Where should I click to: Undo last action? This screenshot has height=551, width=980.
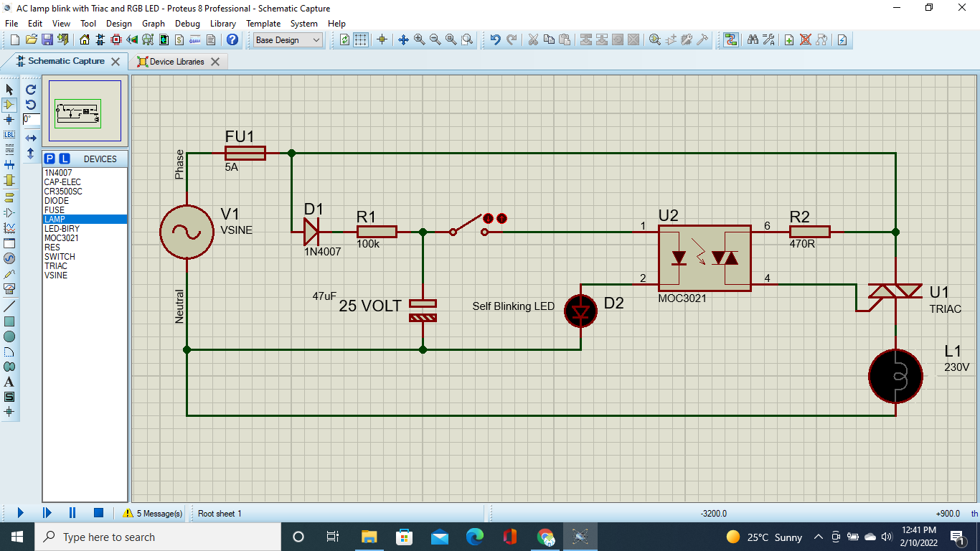pos(496,39)
